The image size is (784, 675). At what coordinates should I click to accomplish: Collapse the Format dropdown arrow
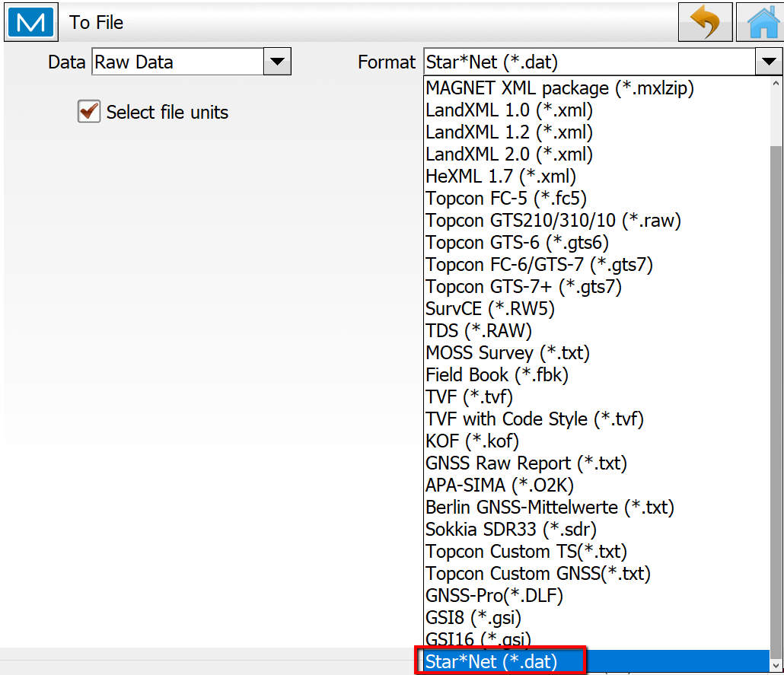[x=766, y=62]
